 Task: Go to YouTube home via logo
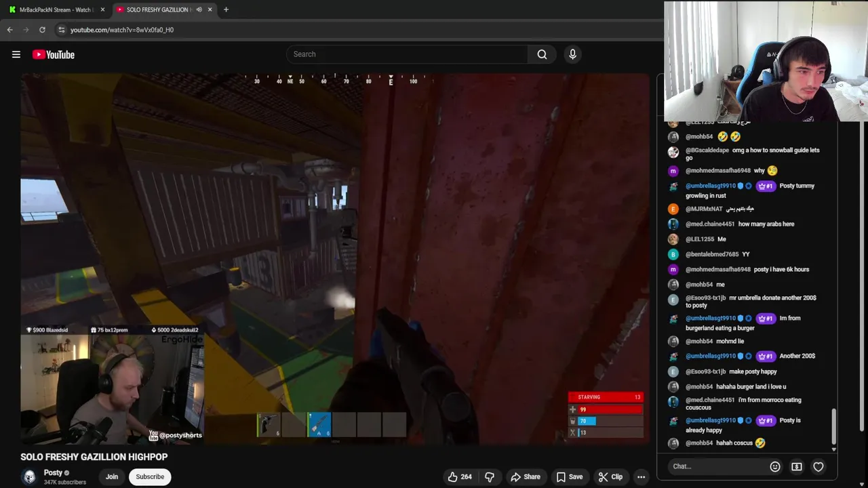coord(54,54)
